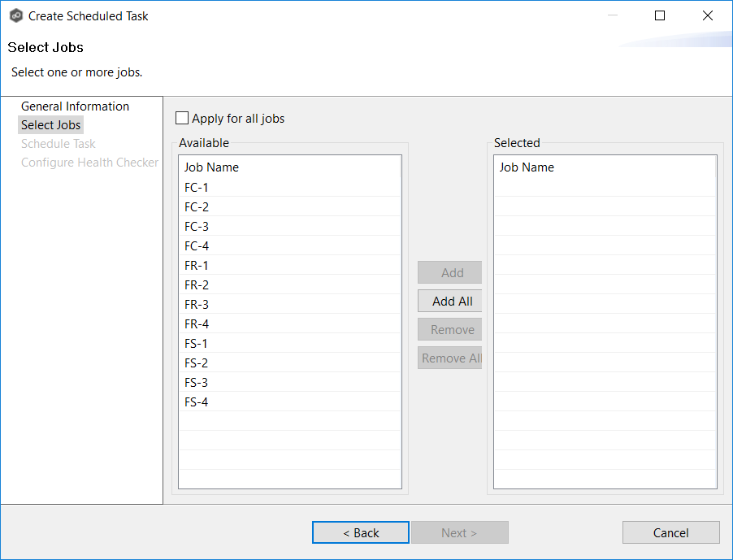Click the Remove button

(449, 329)
